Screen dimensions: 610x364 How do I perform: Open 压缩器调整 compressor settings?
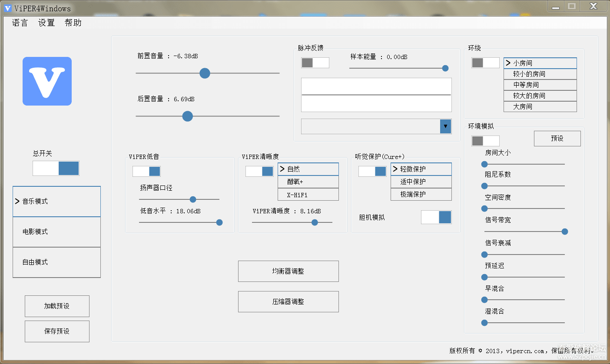tap(288, 302)
